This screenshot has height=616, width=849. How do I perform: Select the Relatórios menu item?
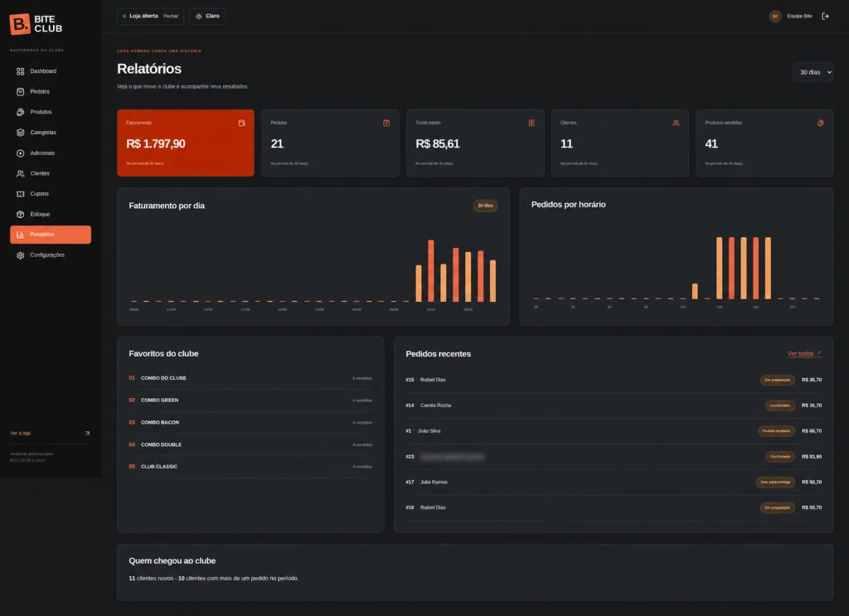click(x=51, y=235)
